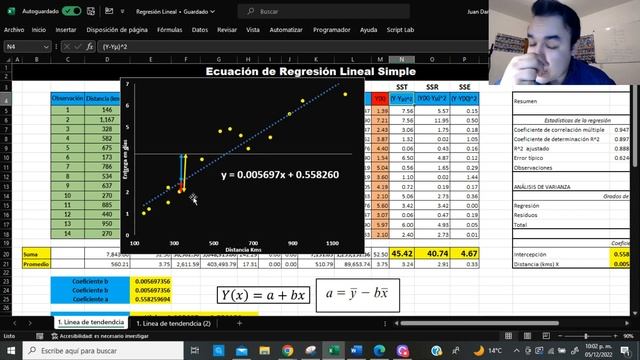
Task: Open Google Chrome from the taskbar
Action: coord(287,351)
